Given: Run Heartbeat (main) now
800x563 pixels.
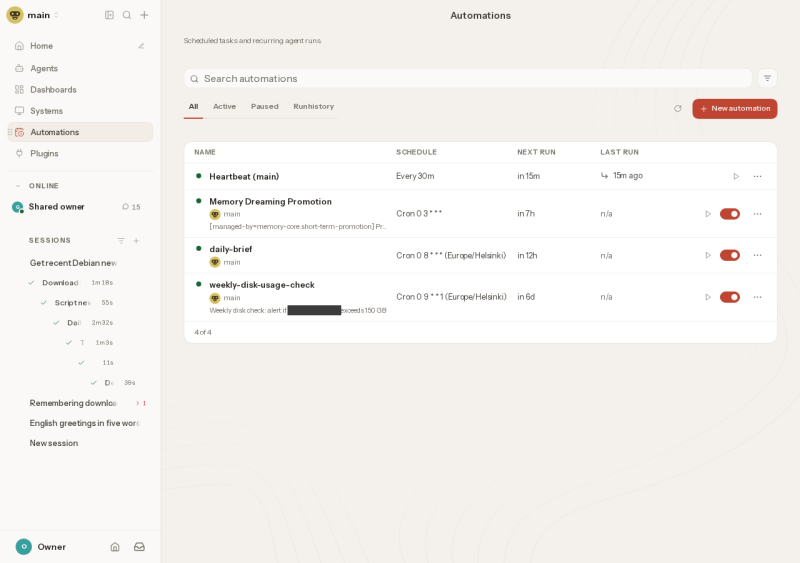Looking at the screenshot, I should (736, 177).
